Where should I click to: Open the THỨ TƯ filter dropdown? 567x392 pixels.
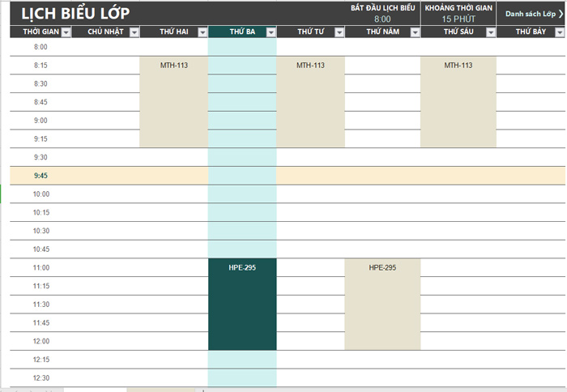coord(339,32)
